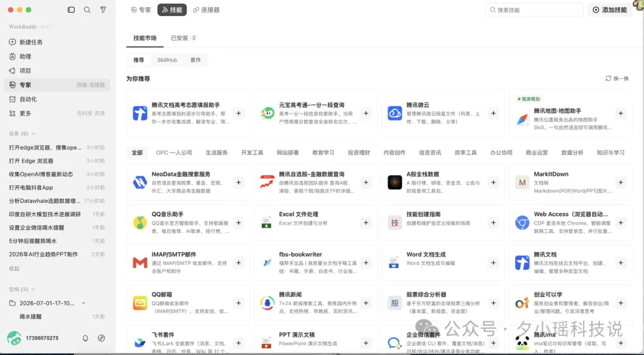Add A股全栈数据 with its plus button
644x355 pixels.
[493, 182]
